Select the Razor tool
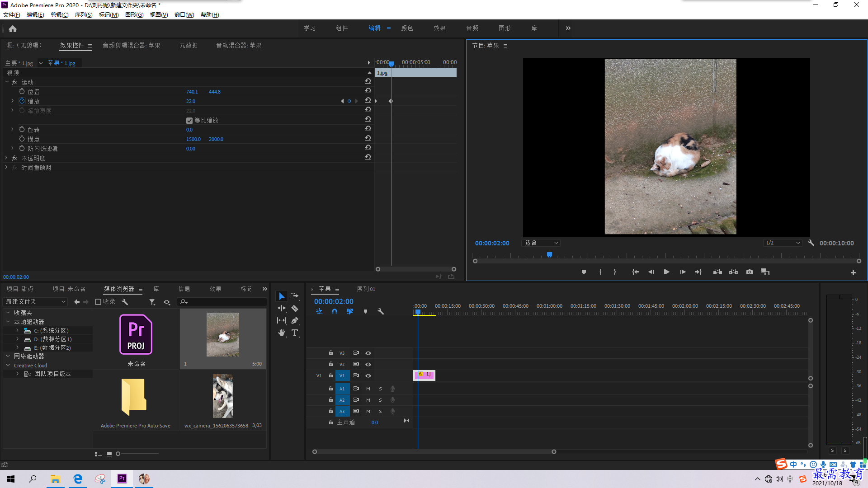The height and width of the screenshot is (488, 868). click(295, 308)
